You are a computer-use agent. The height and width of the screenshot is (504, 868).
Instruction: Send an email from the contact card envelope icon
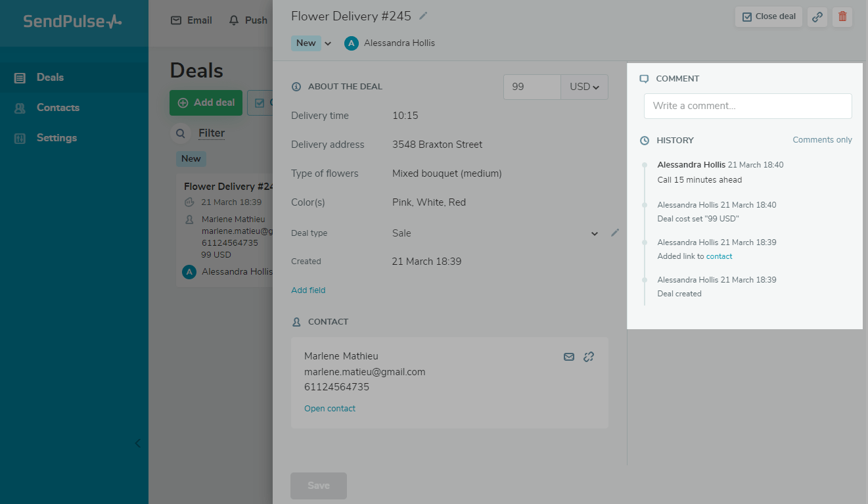click(568, 357)
